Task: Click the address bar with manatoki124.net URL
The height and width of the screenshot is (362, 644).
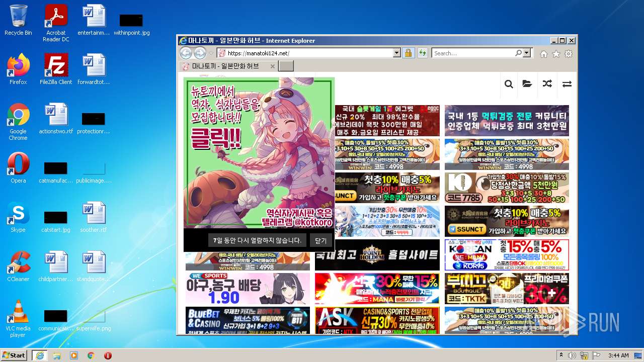Action: pyautogui.click(x=305, y=53)
